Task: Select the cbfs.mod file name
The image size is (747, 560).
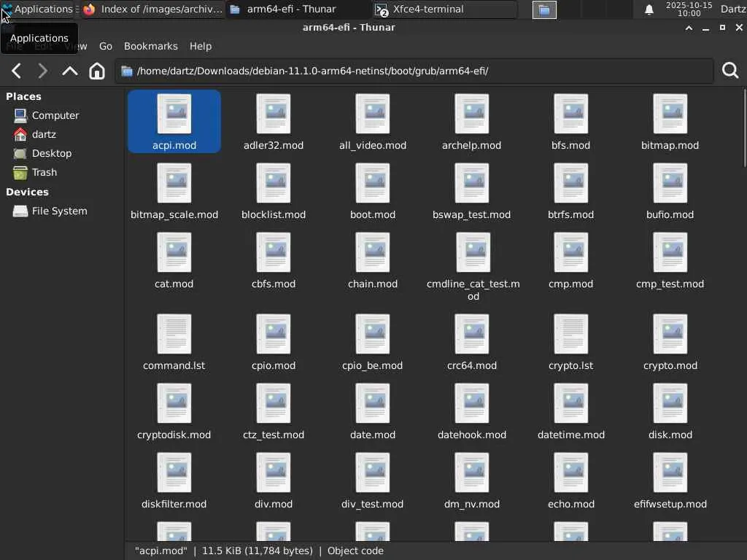Action: point(274,284)
